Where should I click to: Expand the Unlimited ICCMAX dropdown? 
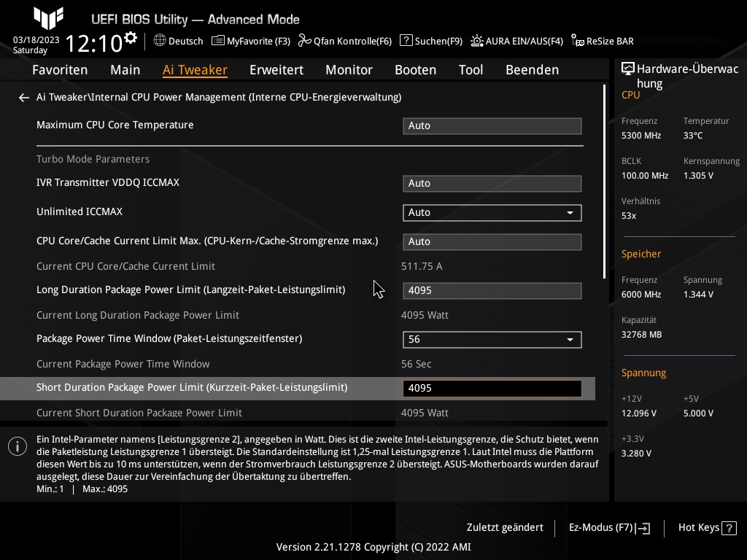point(492,213)
